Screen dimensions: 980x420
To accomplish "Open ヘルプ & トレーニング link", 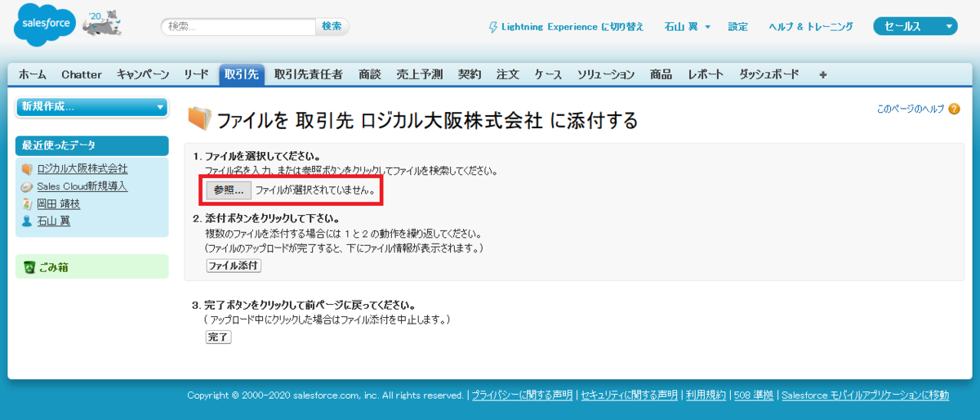I will (811, 27).
